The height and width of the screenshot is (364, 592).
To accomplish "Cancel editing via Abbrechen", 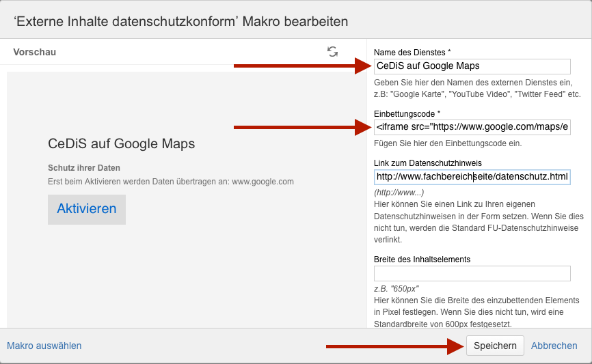I will [554, 346].
